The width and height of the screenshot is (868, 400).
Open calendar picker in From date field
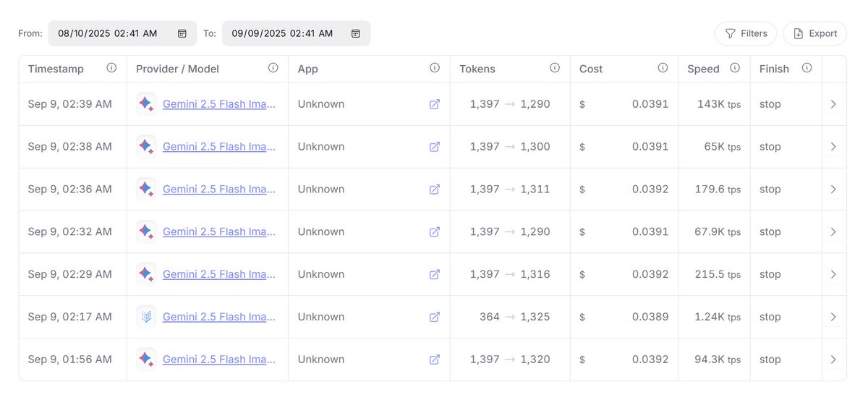(182, 33)
